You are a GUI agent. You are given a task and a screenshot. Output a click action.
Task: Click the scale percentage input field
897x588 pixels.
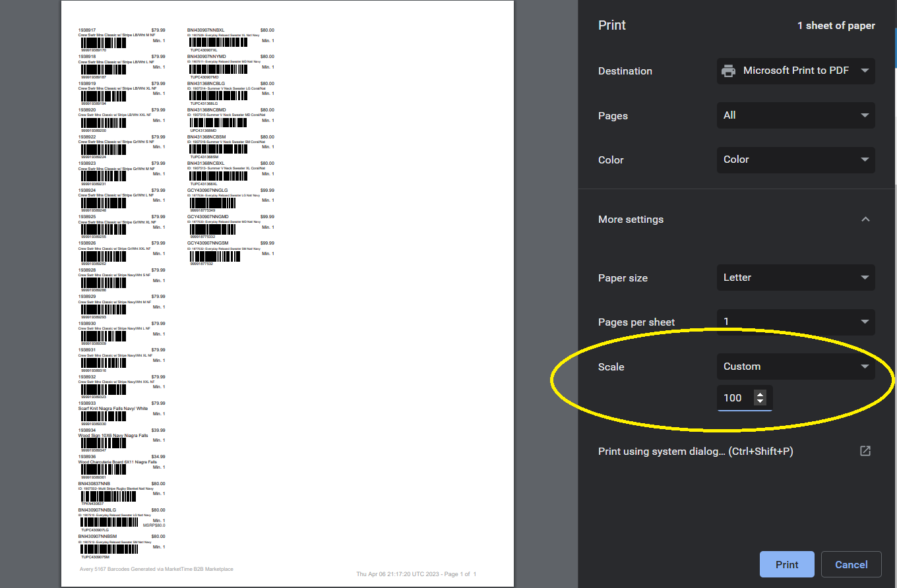click(x=744, y=398)
